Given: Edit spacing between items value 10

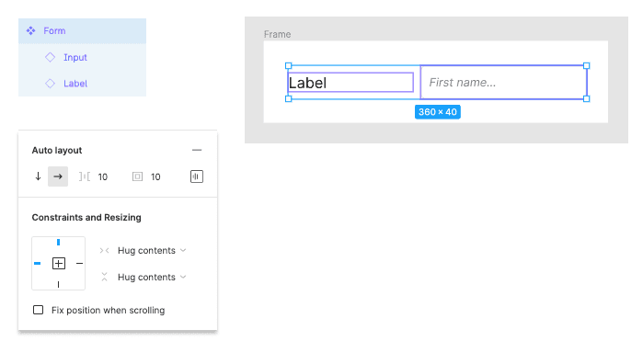Looking at the screenshot, I should (102, 177).
